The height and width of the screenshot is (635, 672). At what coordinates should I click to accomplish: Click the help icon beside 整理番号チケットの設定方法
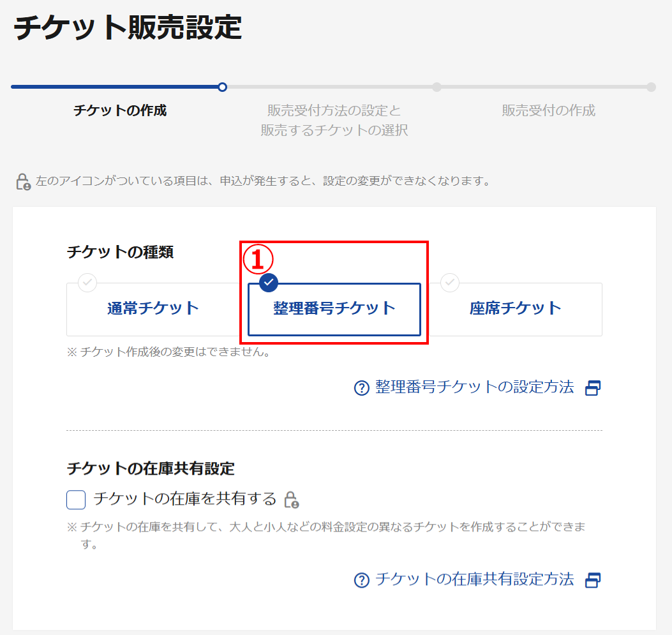[361, 387]
